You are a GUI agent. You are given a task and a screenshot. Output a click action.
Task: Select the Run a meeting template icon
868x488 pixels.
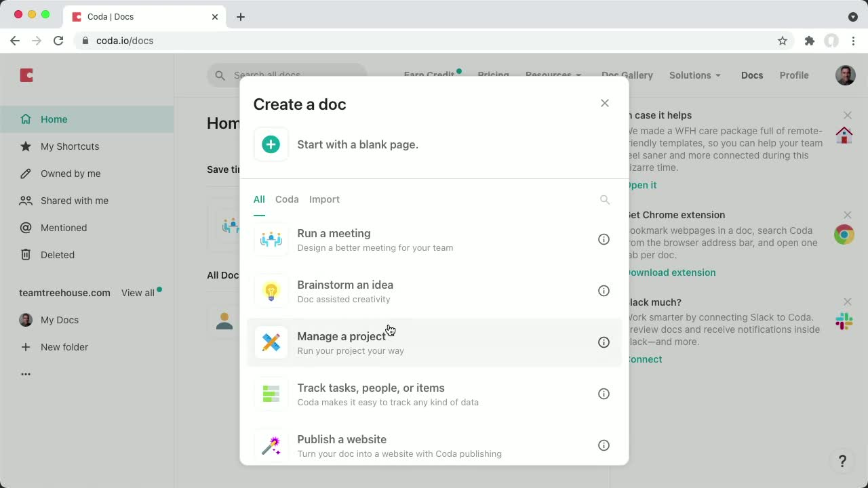[271, 239]
